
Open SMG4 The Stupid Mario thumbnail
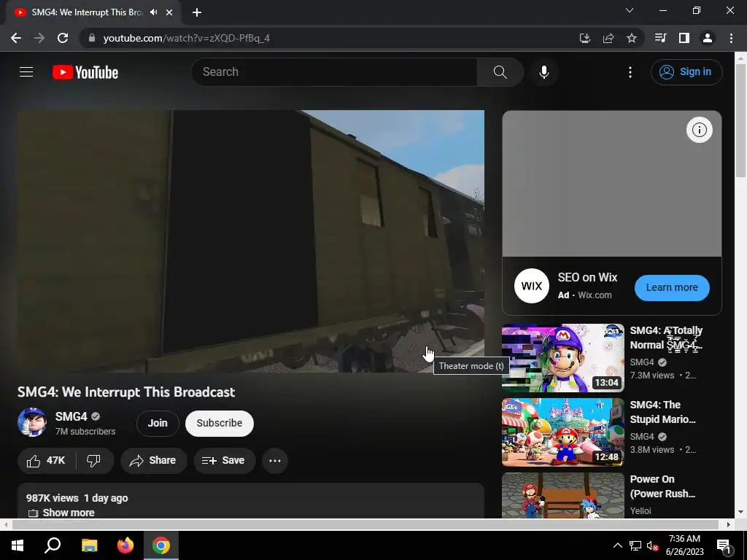pos(562,432)
